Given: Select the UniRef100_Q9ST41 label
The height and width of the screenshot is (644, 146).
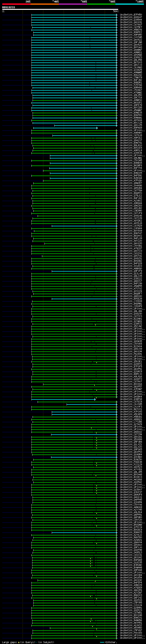Looking at the screenshot, I should click(x=131, y=256).
